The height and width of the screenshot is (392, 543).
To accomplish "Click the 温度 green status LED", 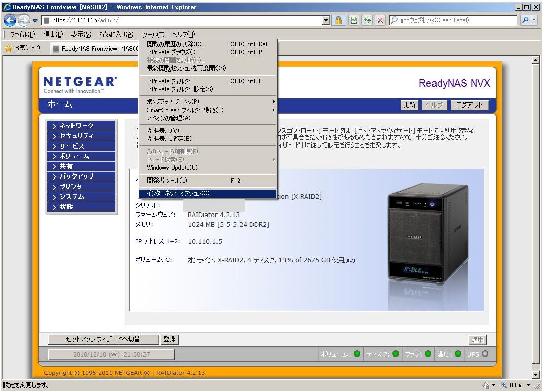I will [458, 354].
